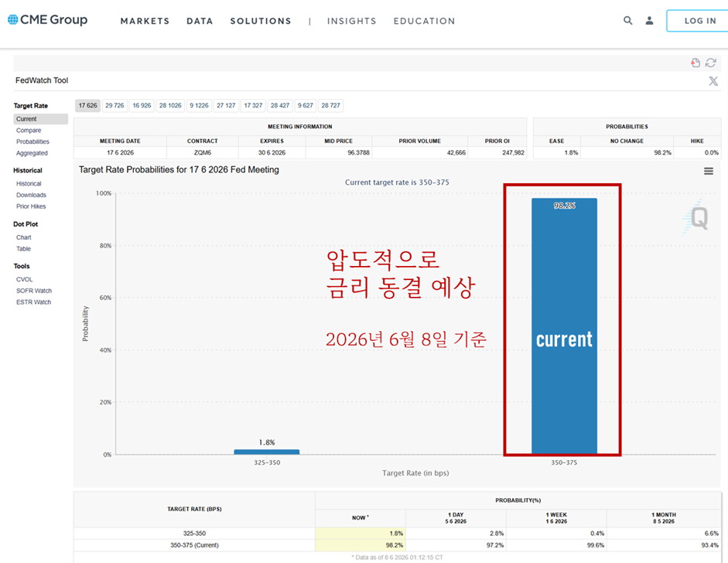The height and width of the screenshot is (563, 728).
Task: Click the user profile icon
Action: (650, 20)
